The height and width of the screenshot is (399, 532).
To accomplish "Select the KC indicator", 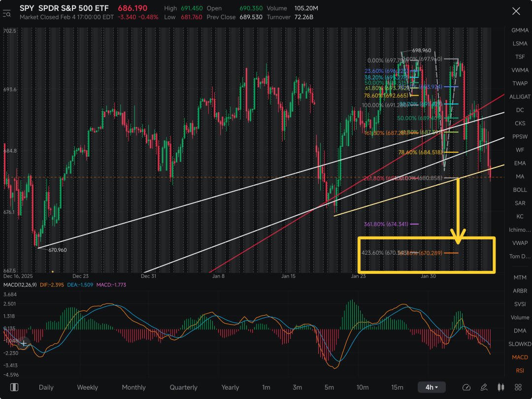I will coord(520,216).
